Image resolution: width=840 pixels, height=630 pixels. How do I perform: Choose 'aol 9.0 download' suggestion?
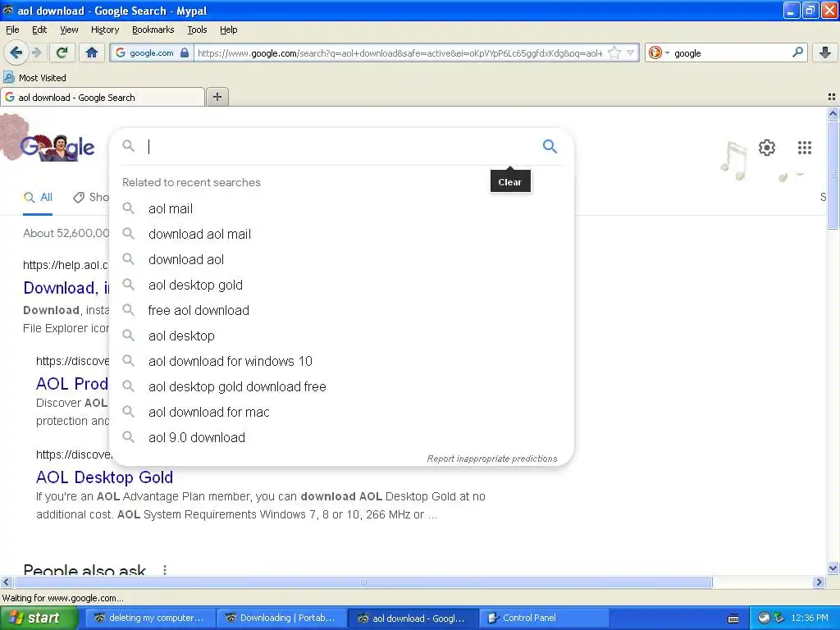click(x=341, y=438)
